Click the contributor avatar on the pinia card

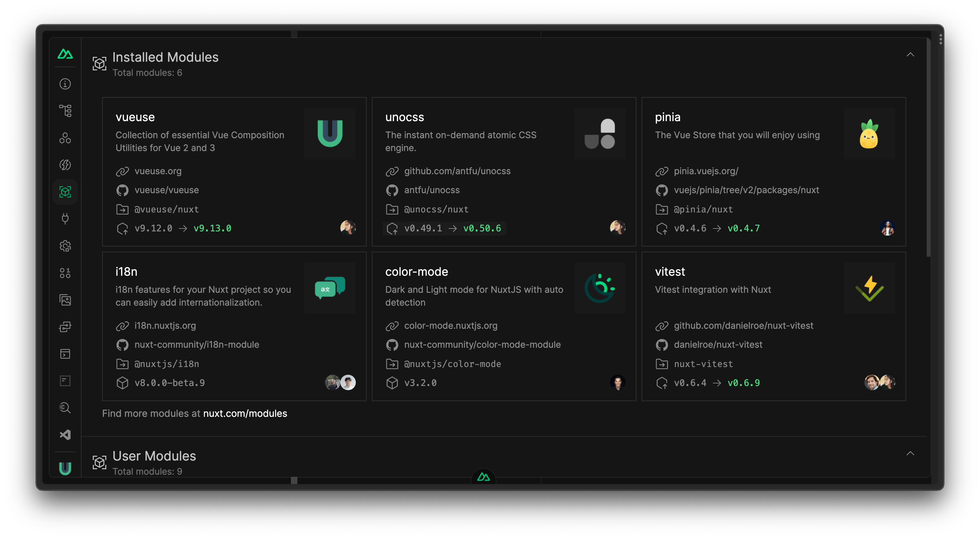[x=888, y=228]
